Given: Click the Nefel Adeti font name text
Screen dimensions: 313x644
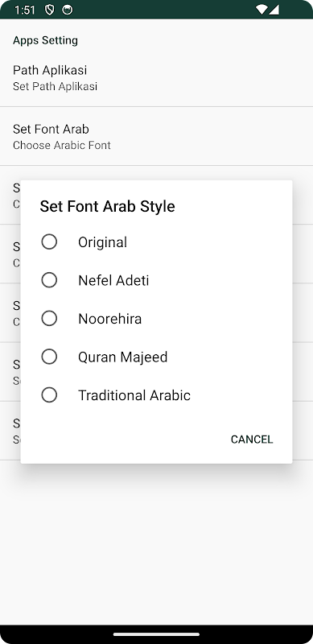Looking at the screenshot, I should pos(113,280).
